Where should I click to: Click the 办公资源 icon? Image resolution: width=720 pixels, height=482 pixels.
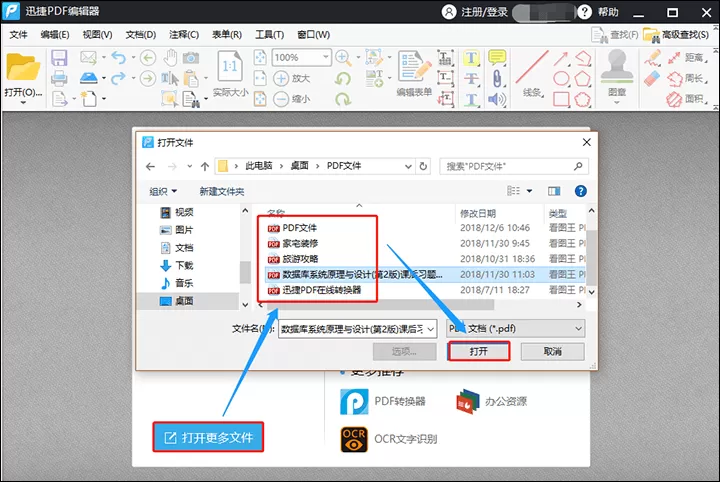(x=467, y=402)
